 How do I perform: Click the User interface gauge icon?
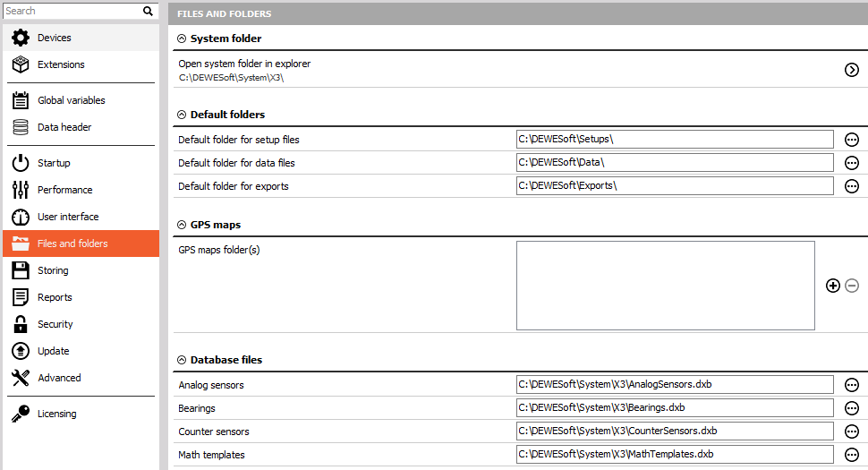(21, 217)
